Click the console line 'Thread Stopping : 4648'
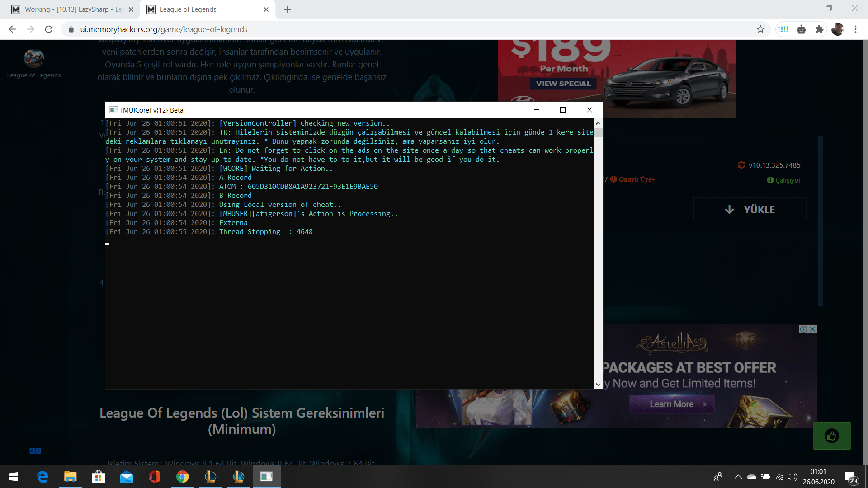The height and width of the screenshot is (488, 868). pos(266,231)
